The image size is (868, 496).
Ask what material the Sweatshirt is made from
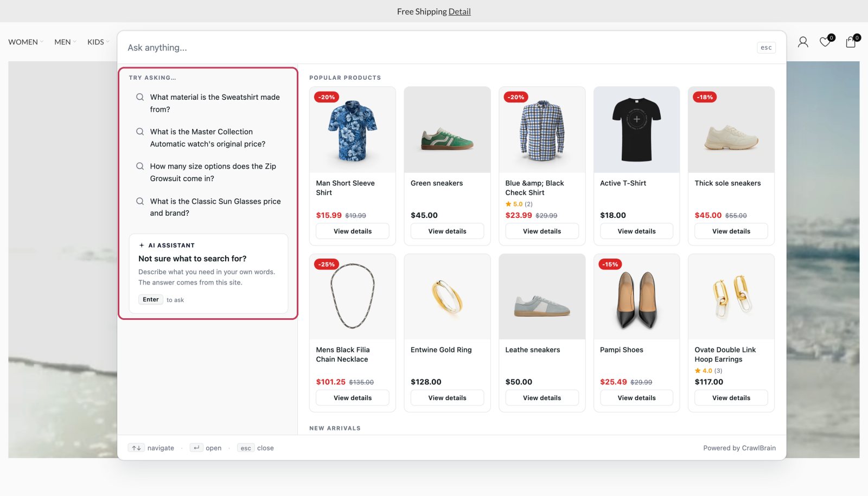pyautogui.click(x=208, y=103)
